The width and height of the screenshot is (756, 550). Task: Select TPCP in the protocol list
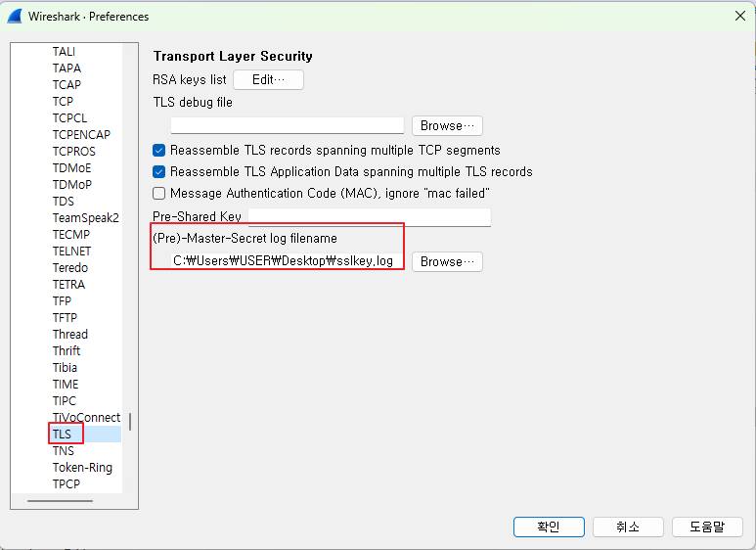tap(67, 483)
